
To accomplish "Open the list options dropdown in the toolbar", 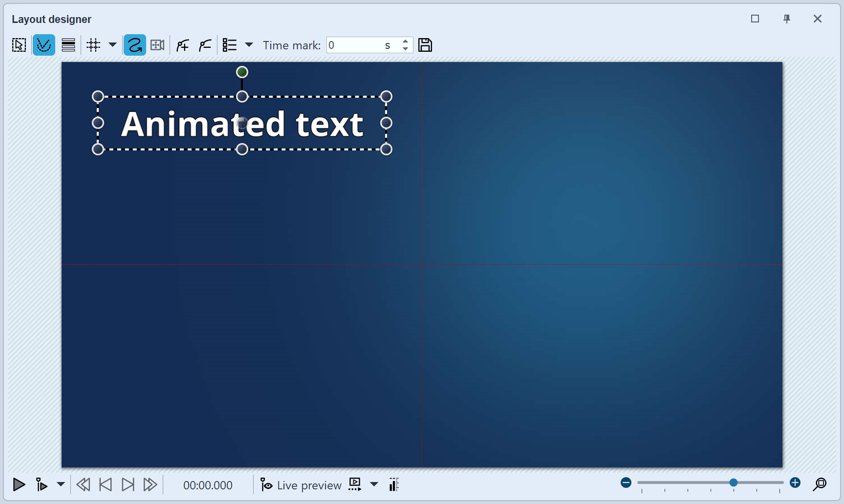I will 250,44.
